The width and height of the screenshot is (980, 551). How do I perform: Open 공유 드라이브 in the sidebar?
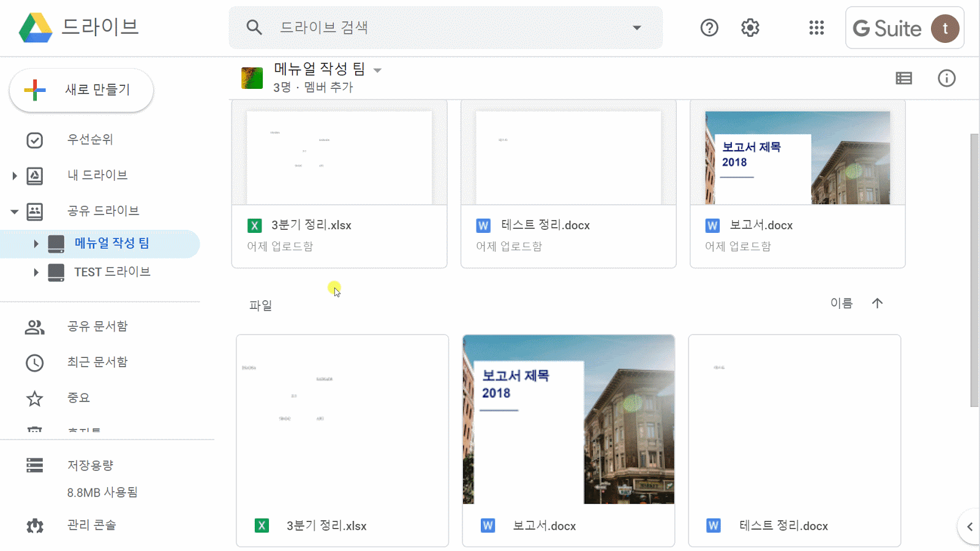point(103,211)
